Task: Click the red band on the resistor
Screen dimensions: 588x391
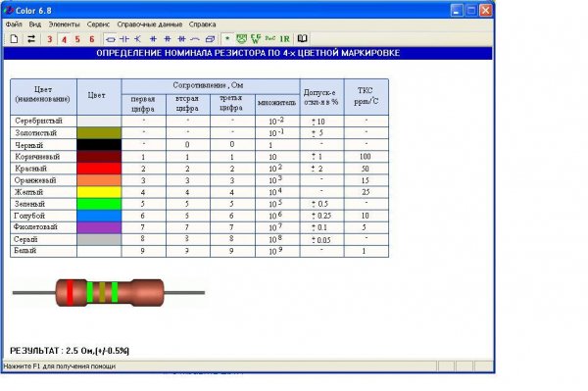Action: point(70,292)
